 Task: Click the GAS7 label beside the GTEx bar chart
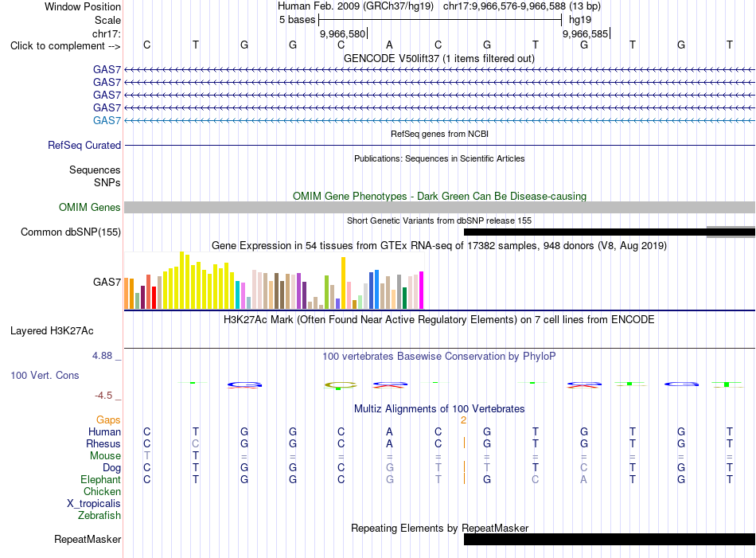coord(107,282)
